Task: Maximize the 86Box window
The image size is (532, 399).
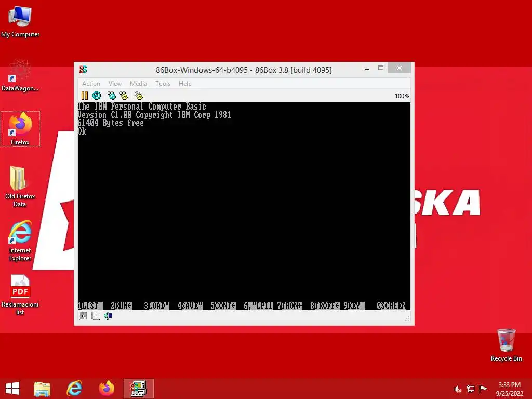Action: pos(381,68)
